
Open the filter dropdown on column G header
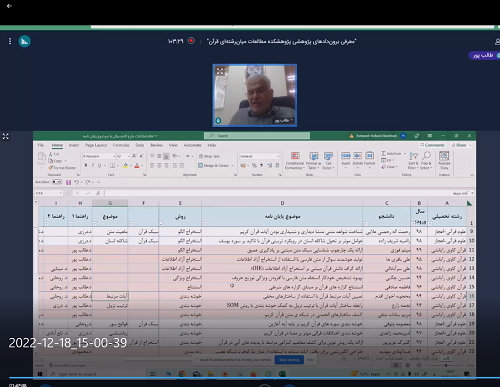point(94,224)
